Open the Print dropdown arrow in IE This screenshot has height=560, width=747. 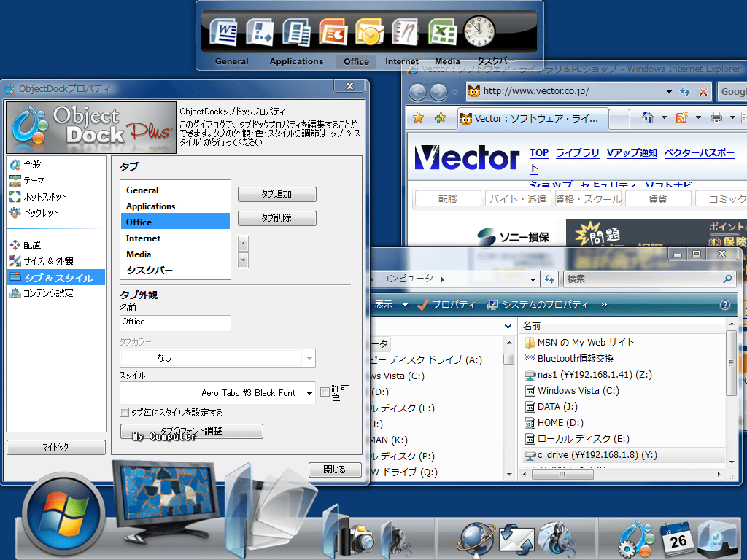pyautogui.click(x=732, y=117)
